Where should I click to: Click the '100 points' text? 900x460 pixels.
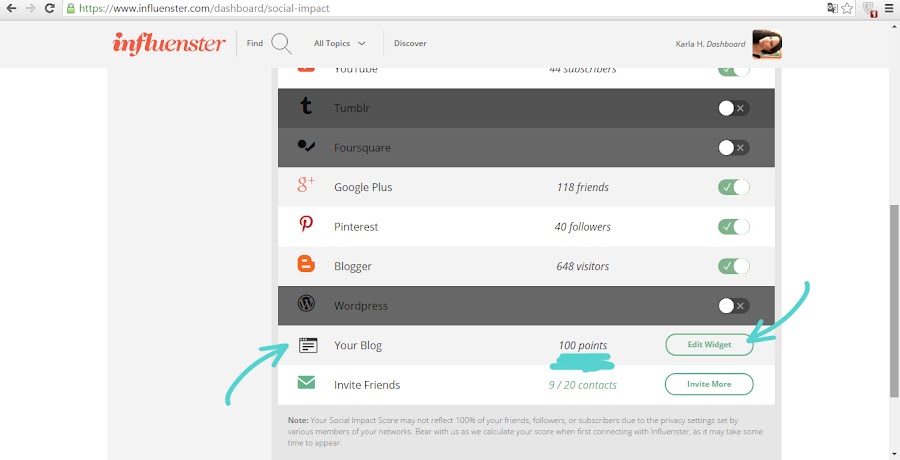click(x=583, y=346)
